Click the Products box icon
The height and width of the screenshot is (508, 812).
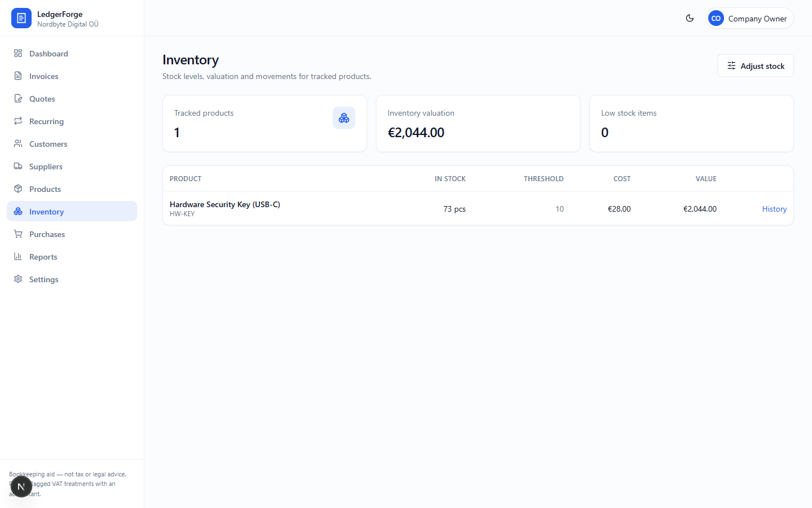click(18, 189)
